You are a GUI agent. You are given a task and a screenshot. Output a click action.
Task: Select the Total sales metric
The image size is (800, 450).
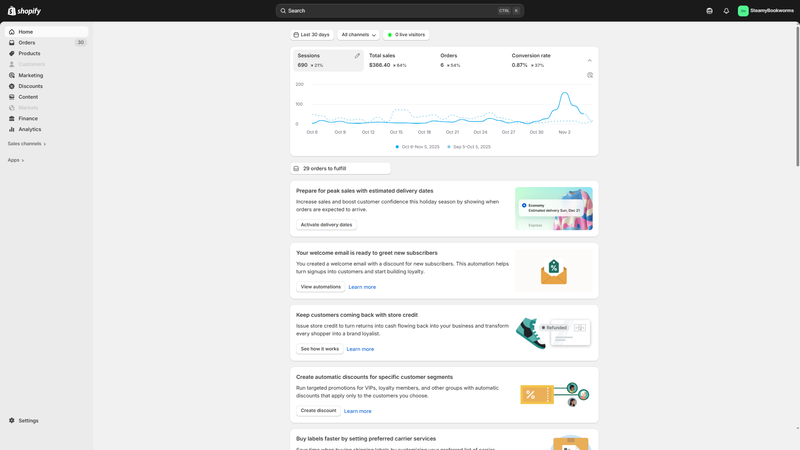399,60
